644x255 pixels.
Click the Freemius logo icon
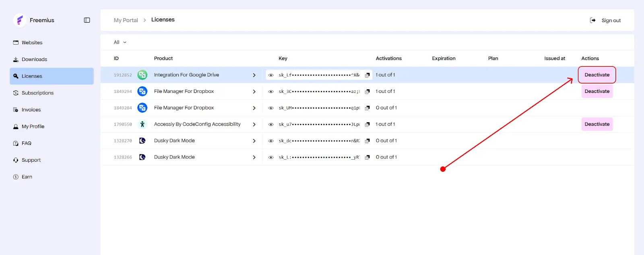(x=19, y=20)
